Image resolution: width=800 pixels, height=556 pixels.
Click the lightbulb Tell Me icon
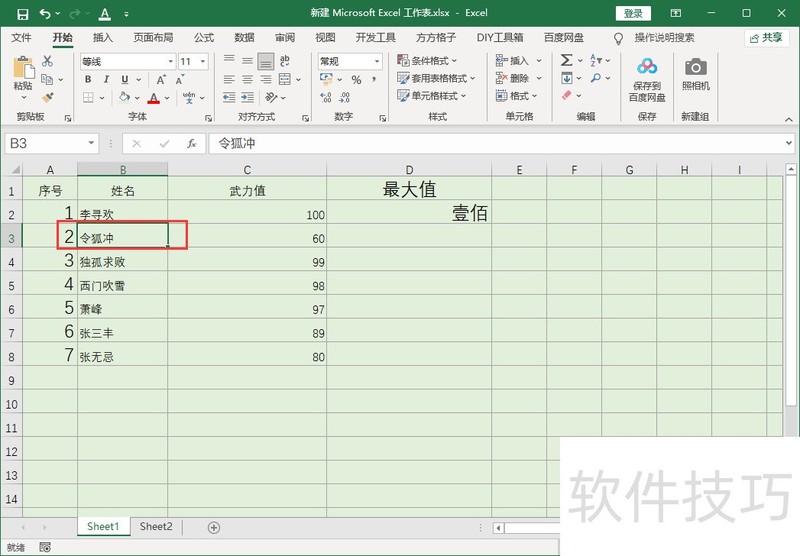click(x=618, y=38)
